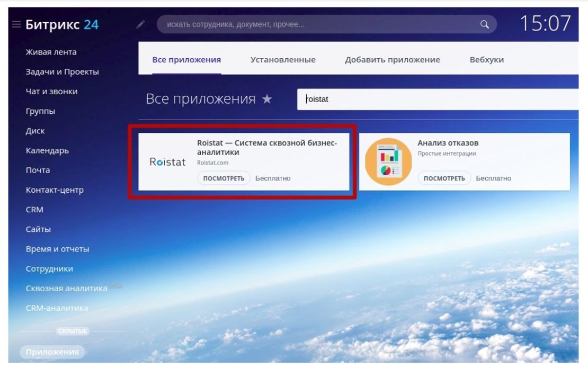The width and height of the screenshot is (588, 369).
Task: Select Контакт-центр in the sidebar
Action: click(x=55, y=190)
